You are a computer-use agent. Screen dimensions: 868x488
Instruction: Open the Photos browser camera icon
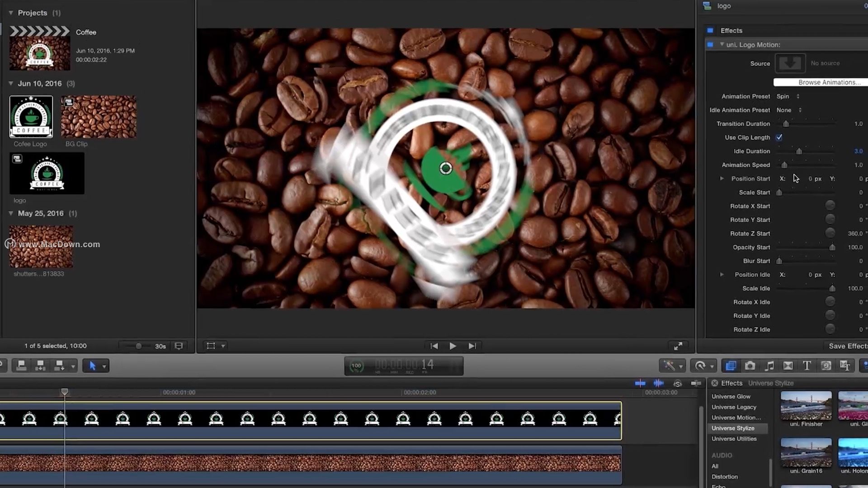pyautogui.click(x=750, y=366)
